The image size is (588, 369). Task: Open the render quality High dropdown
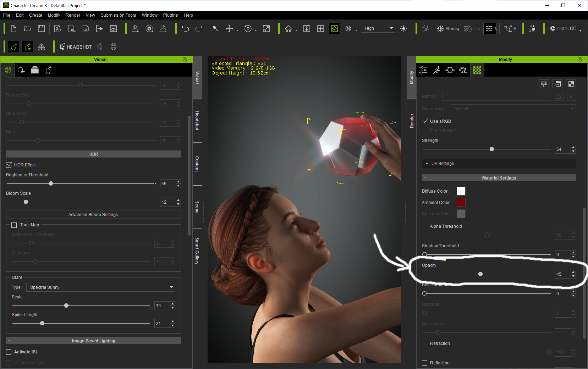(x=378, y=28)
